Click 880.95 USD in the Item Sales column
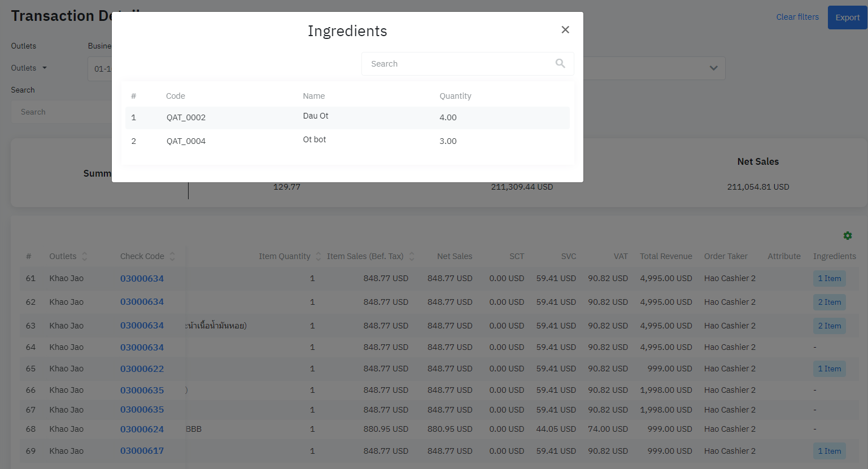This screenshot has width=868, height=469. [386, 429]
